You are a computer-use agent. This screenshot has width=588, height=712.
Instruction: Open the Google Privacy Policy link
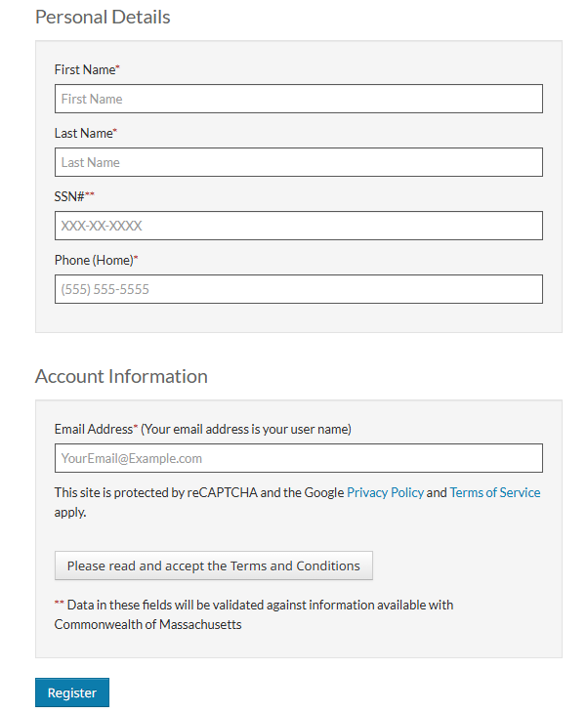[x=385, y=492]
